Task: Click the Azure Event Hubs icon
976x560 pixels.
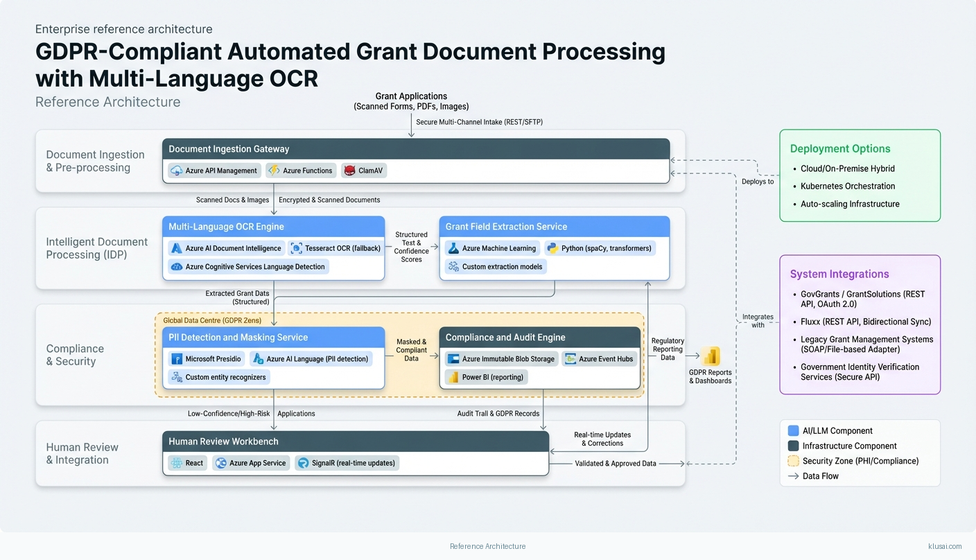Action: 570,359
